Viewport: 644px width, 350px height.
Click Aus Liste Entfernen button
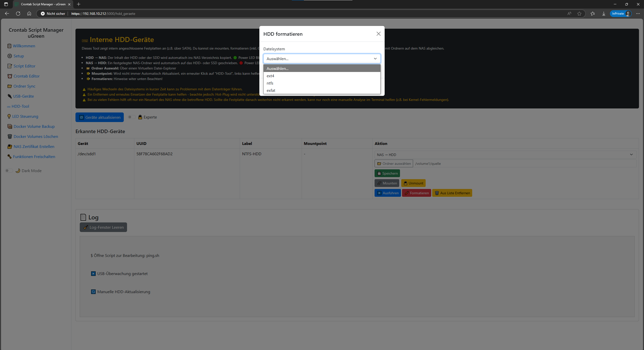click(x=452, y=193)
